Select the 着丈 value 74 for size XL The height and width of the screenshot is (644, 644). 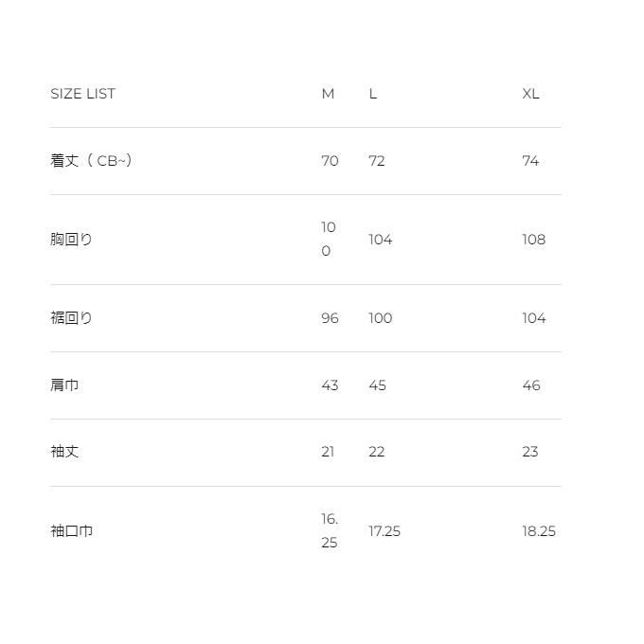[x=530, y=161]
